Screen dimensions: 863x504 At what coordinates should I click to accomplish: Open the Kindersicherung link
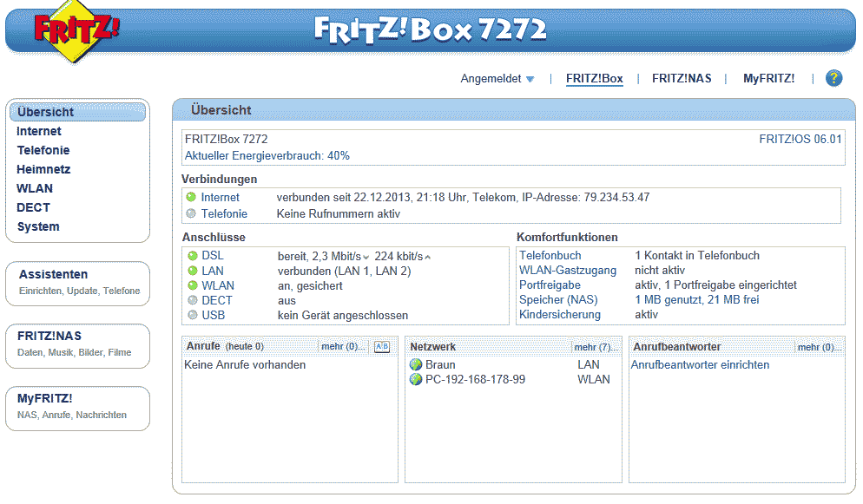click(560, 315)
